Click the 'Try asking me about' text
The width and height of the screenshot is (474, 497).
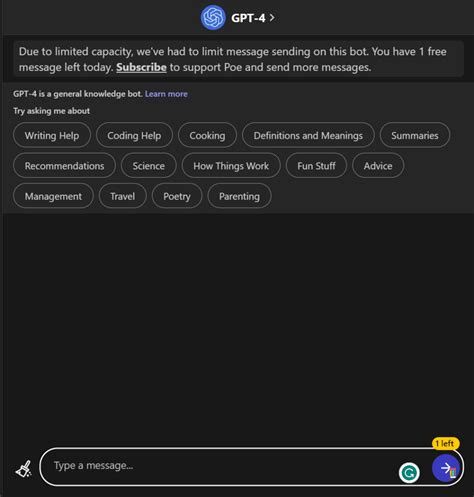tap(52, 111)
